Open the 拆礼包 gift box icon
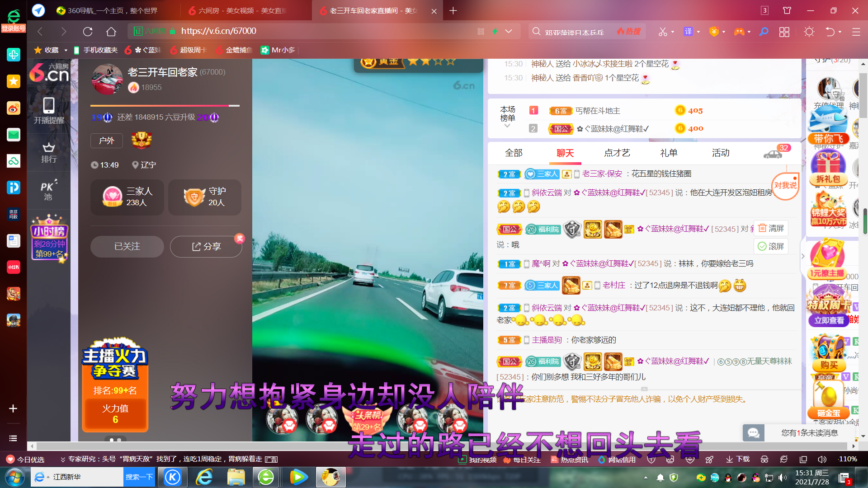This screenshot has width=868, height=488. 828,168
